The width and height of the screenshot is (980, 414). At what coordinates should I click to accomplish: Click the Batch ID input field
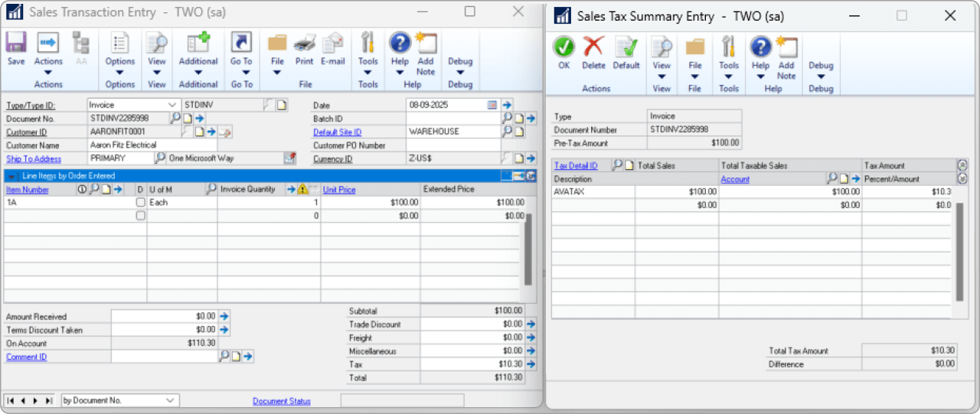tap(453, 118)
